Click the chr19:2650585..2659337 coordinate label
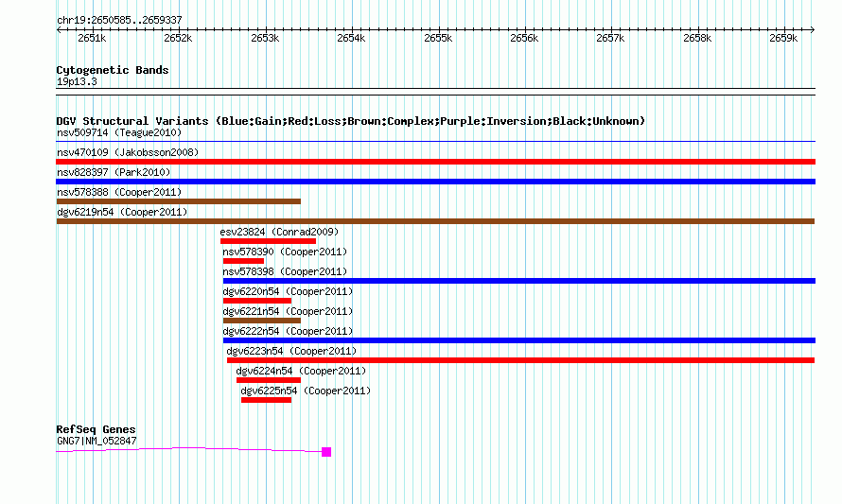 [119, 21]
